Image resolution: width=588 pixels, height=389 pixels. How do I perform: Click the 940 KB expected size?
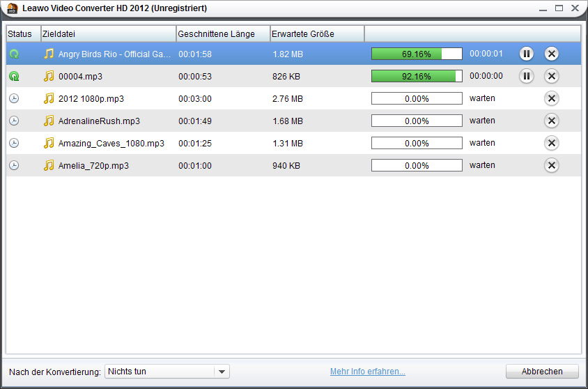286,166
